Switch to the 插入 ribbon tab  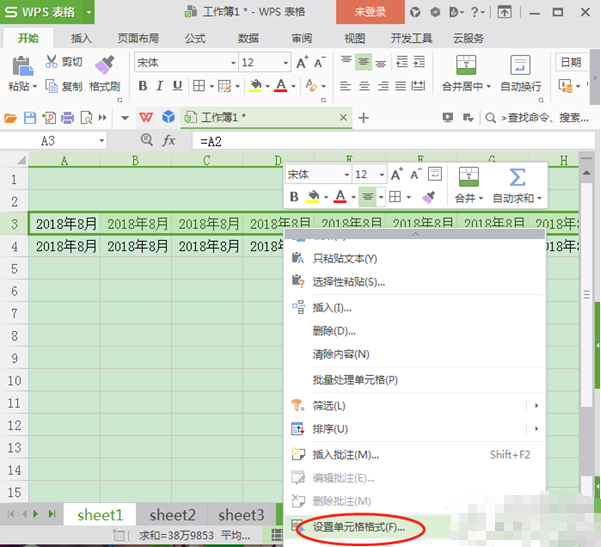[x=81, y=38]
